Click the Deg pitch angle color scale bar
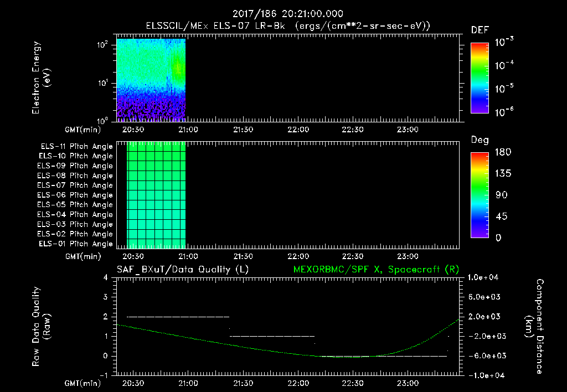This screenshot has width=567, height=392. click(480, 195)
